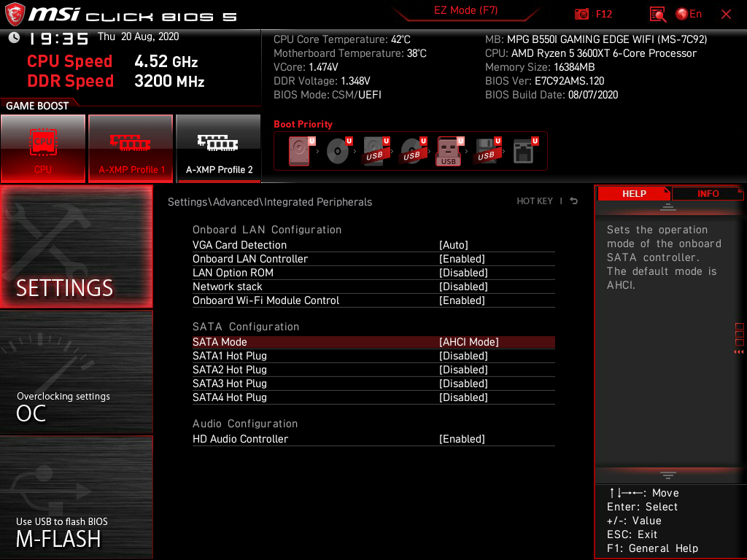The image size is (747, 560).
Task: Select the SATA Mode row label
Action: (220, 342)
